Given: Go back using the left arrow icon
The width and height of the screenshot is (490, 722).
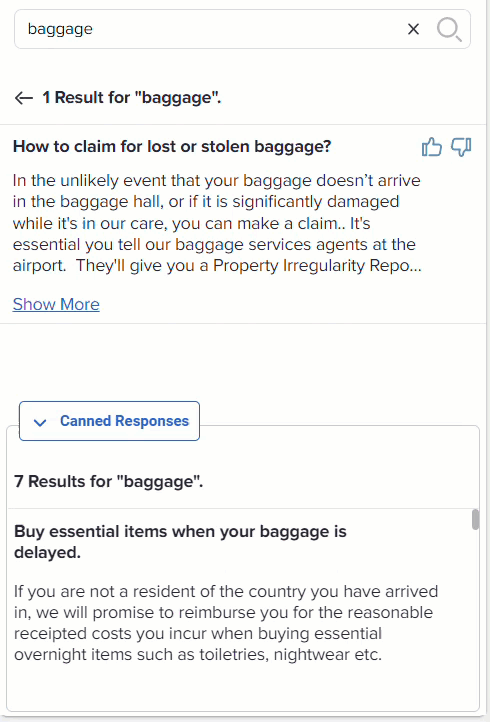Looking at the screenshot, I should 23,98.
